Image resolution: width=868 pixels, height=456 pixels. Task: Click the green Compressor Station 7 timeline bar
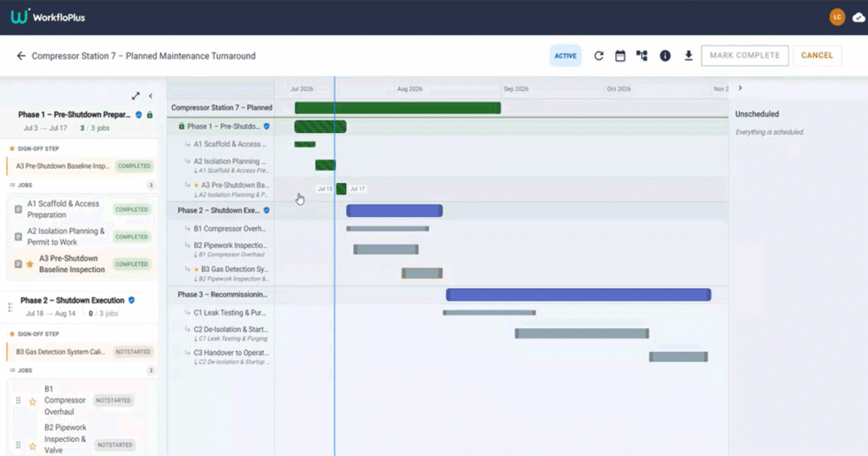click(398, 108)
